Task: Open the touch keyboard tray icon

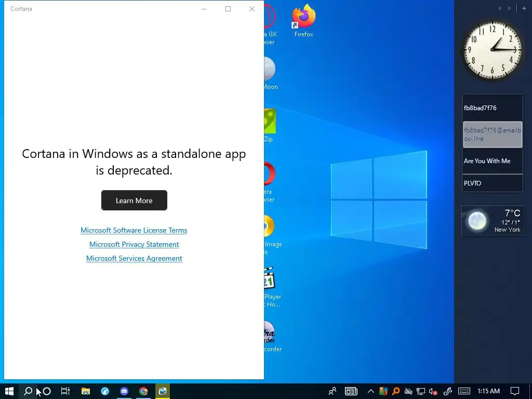Action: (x=464, y=391)
